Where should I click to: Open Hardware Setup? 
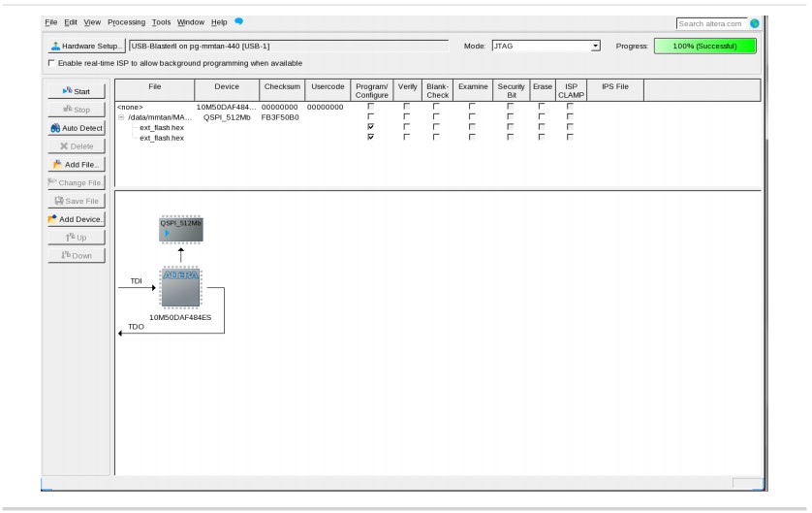click(86, 47)
